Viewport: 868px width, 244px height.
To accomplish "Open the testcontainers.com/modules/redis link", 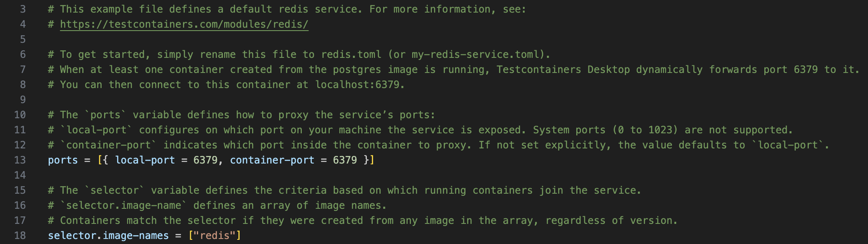I will click(x=184, y=24).
